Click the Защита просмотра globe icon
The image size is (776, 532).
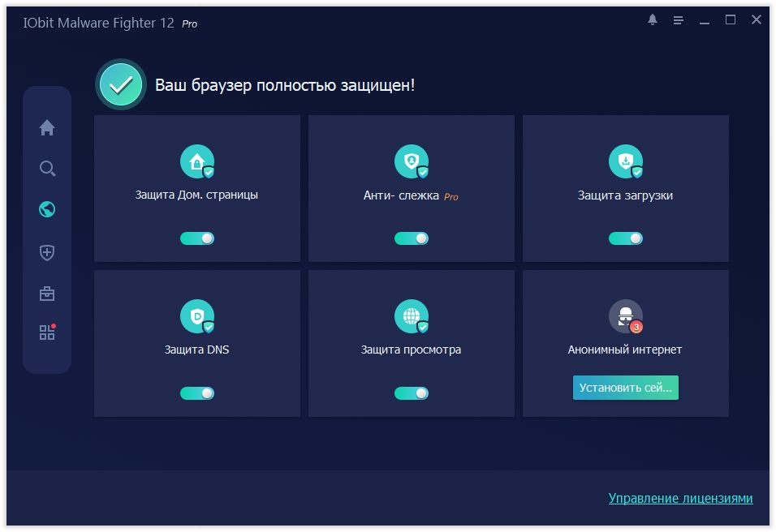[x=412, y=316]
